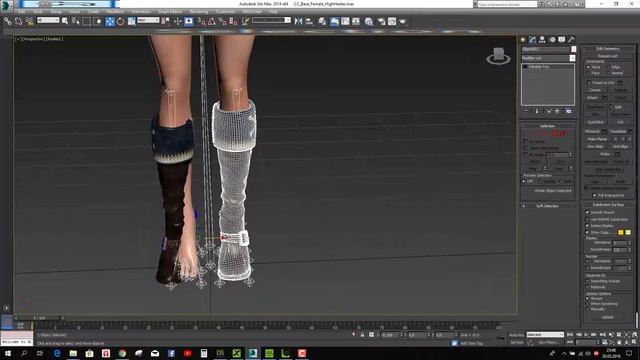This screenshot has height=360, width=640.
Task: Switch to Display command panel tab
Action: coord(562,40)
